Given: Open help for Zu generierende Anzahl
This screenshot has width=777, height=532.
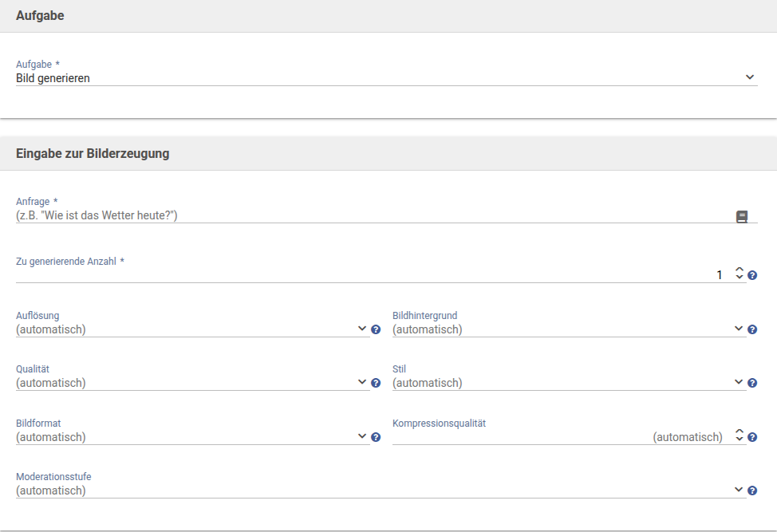Looking at the screenshot, I should 752,275.
